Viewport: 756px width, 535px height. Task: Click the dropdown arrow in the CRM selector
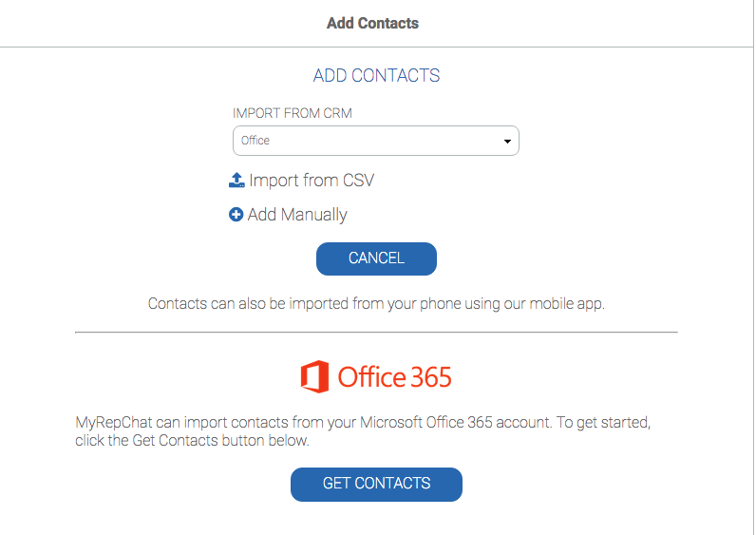(x=507, y=142)
